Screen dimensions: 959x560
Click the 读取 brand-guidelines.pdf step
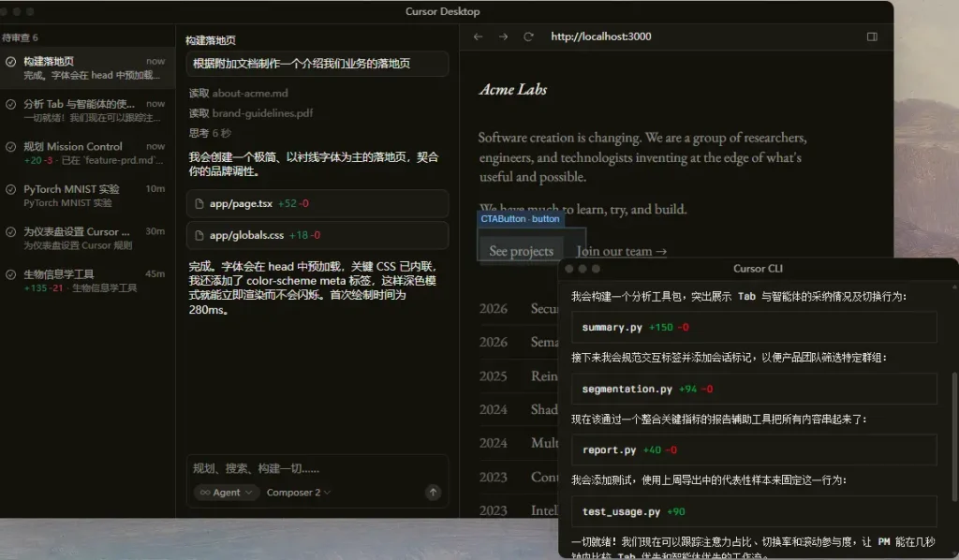click(251, 113)
